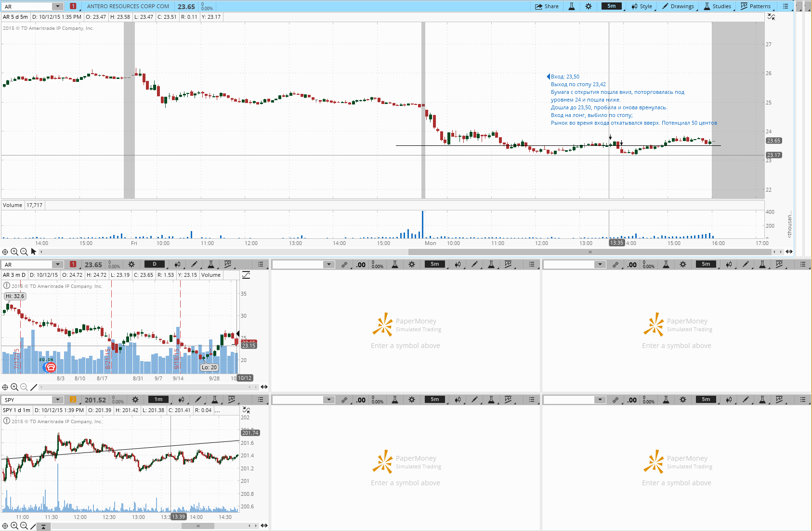Open studies flask in daily AR chart

pos(210,264)
